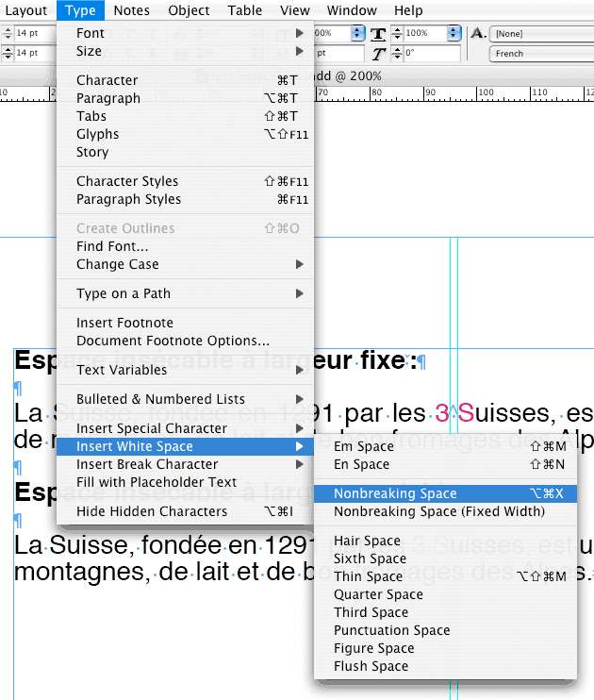Click the Character Style A icon
Viewport: 594px width, 700px height.
coord(478,33)
